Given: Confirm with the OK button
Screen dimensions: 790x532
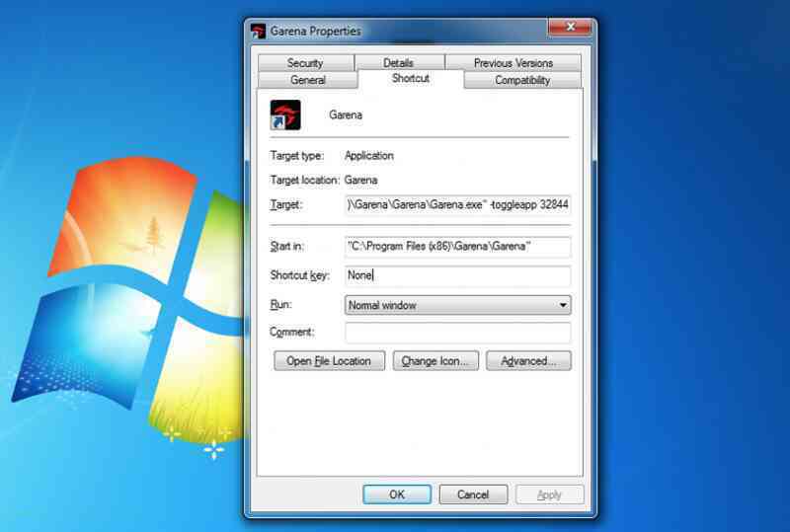Looking at the screenshot, I should 397,494.
